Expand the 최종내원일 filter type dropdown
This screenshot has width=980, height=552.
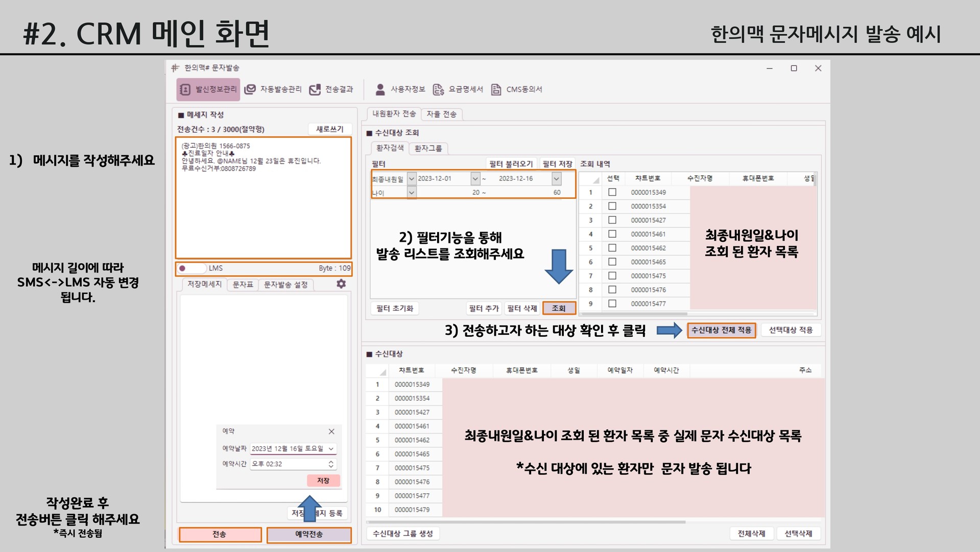[x=412, y=179]
